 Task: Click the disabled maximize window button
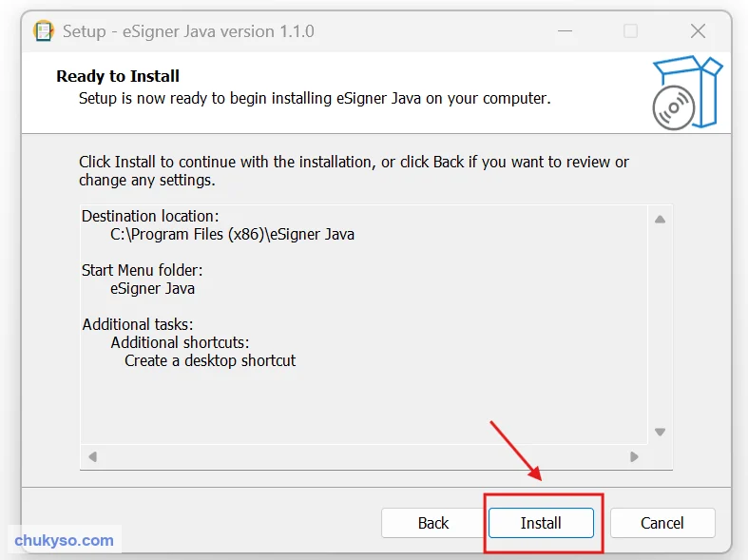[x=631, y=31]
